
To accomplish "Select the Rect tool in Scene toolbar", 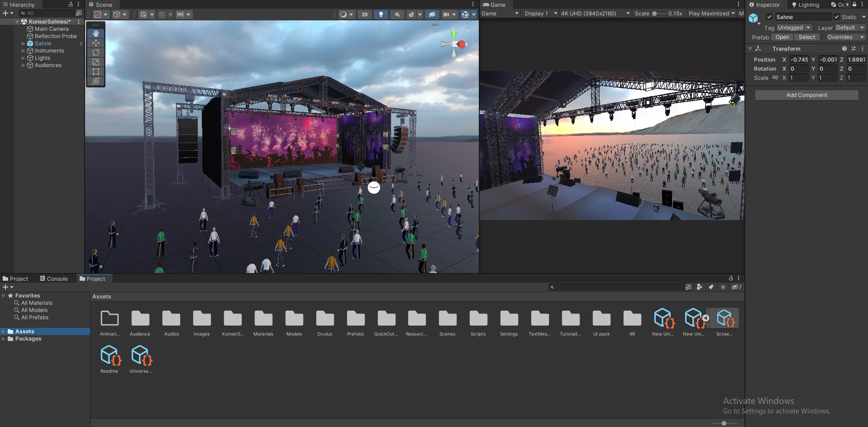I will 96,72.
